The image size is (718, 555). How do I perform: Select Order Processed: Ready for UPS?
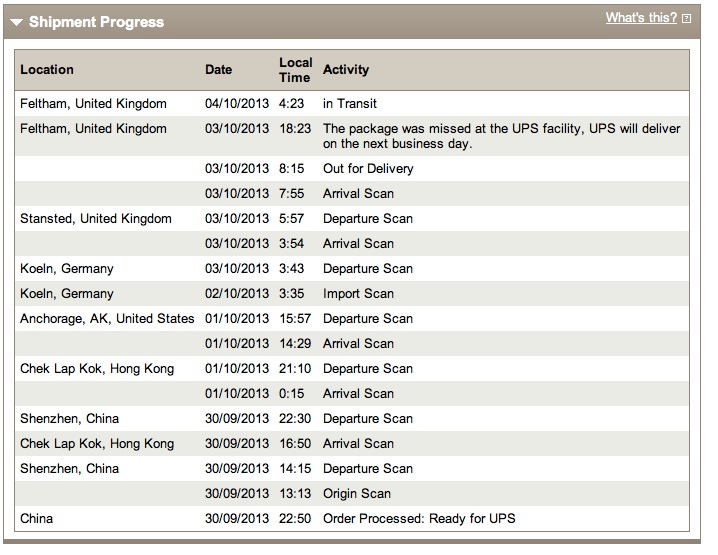419,518
